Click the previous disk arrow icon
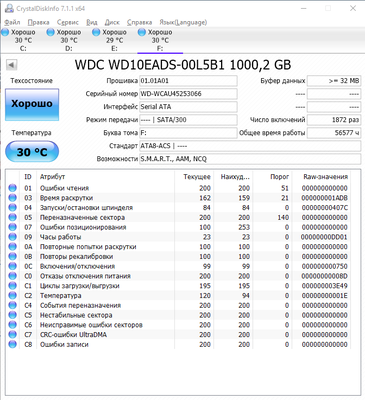365x400 pixels. click(12, 65)
